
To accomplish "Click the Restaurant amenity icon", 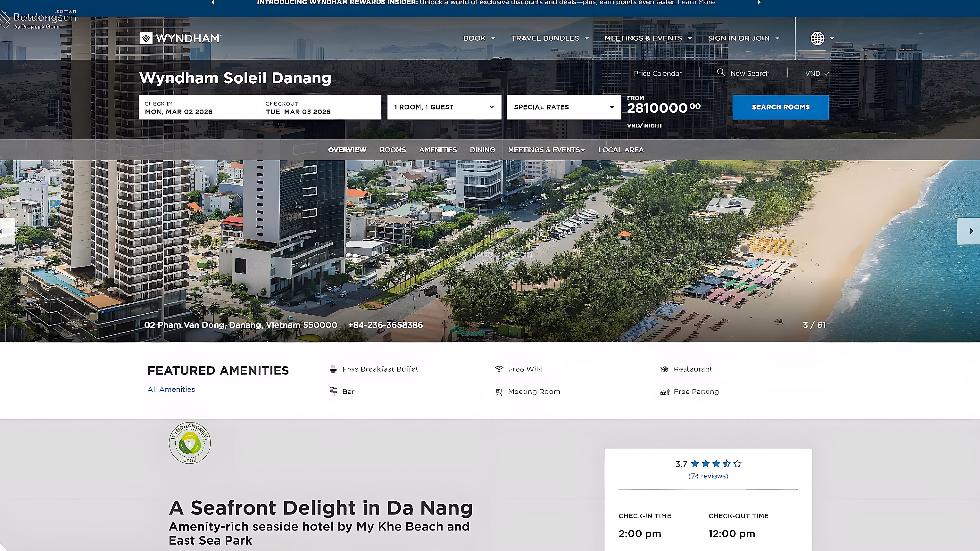I will coord(665,369).
